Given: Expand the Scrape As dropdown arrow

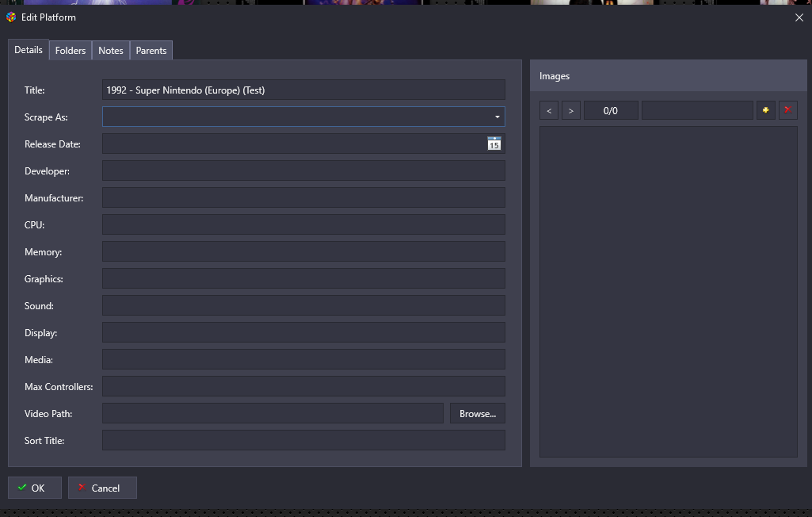Looking at the screenshot, I should point(497,117).
